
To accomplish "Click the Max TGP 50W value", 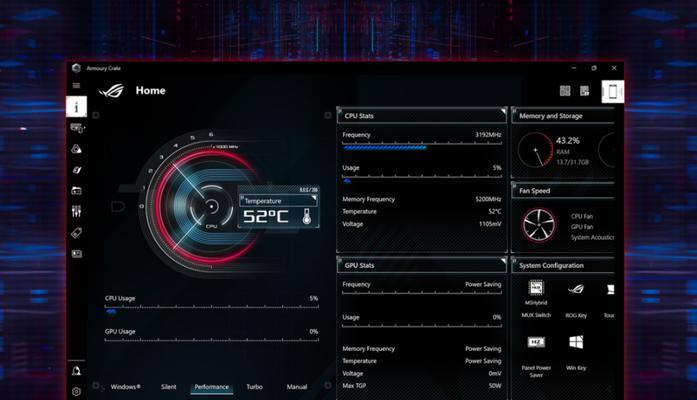I will [x=495, y=385].
